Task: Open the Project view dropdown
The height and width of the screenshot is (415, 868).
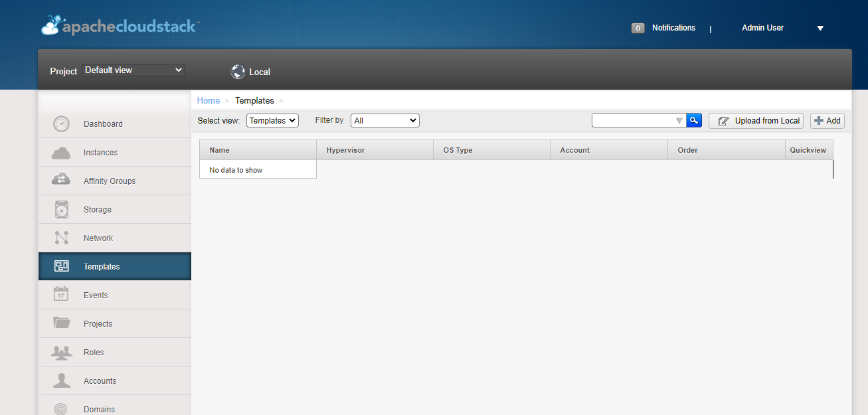Action: point(133,70)
